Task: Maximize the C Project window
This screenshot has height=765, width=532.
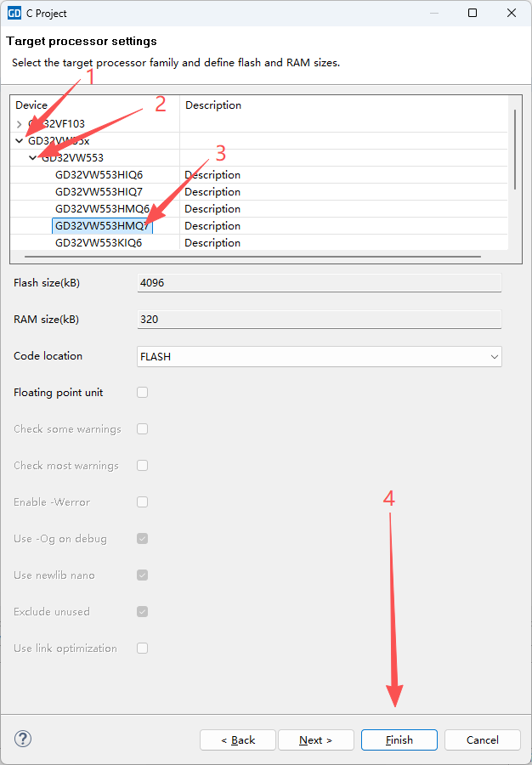Action: click(473, 13)
